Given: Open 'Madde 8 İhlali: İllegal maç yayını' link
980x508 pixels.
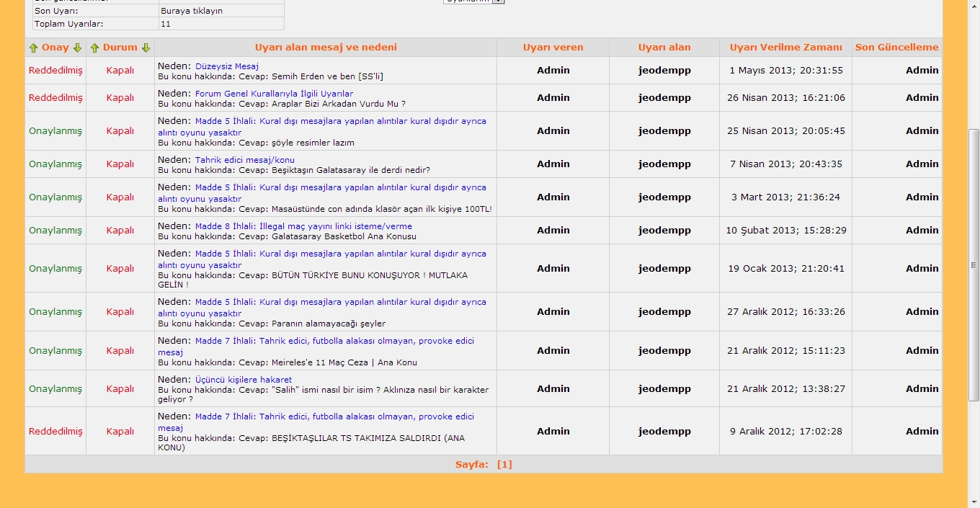Looking at the screenshot, I should coord(303,226).
